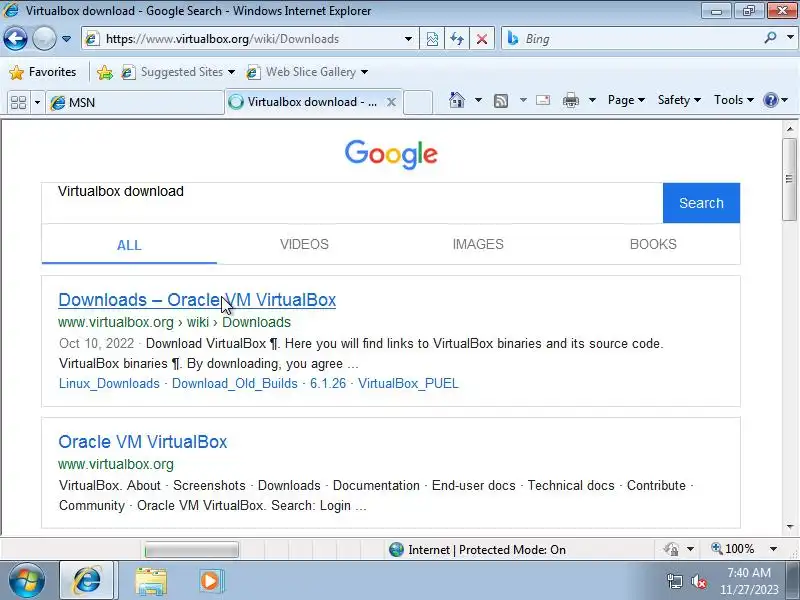Click the 100% zoom level button

pyautogui.click(x=733, y=549)
